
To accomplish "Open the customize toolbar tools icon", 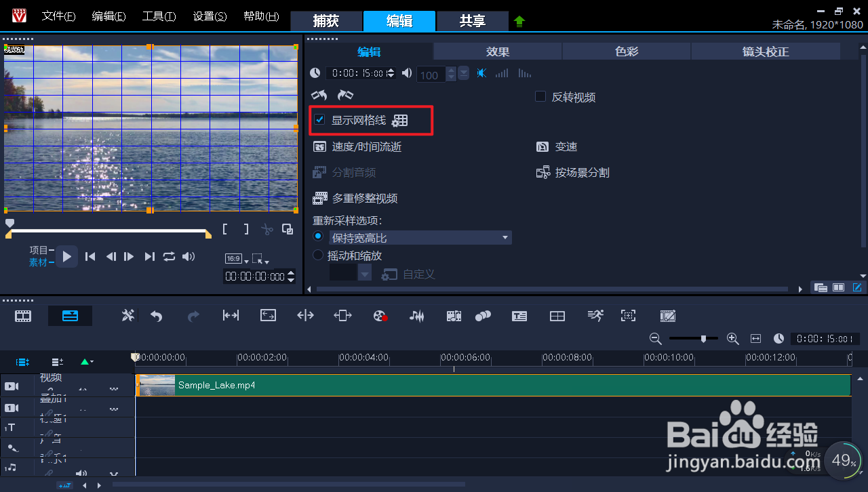I will (128, 316).
